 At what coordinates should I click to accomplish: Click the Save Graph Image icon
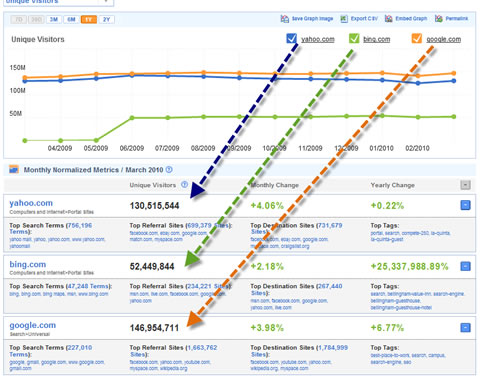[x=284, y=19]
